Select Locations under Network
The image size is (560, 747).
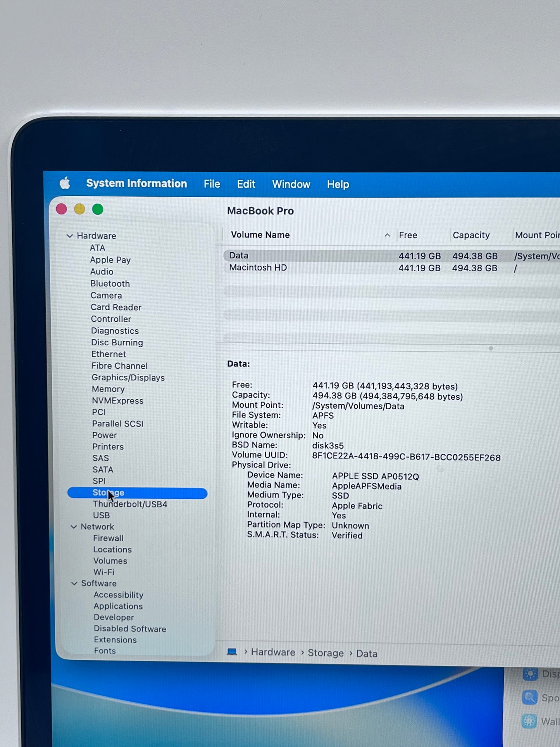point(112,549)
